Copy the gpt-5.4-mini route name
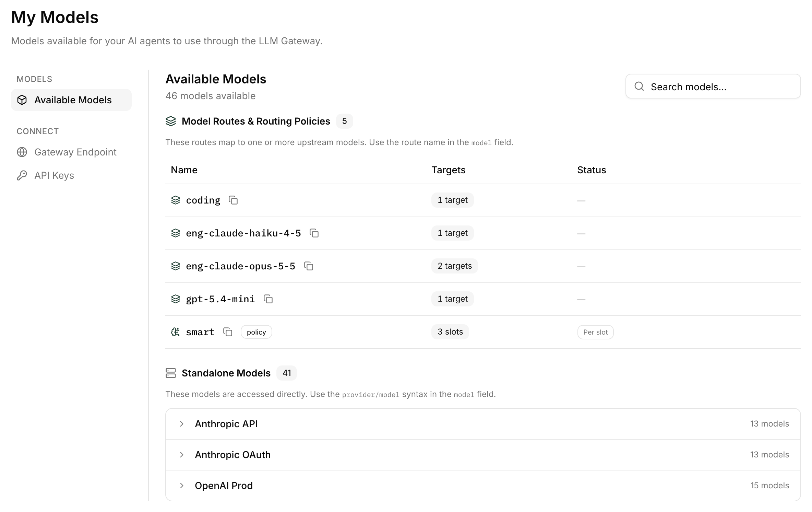 [268, 299]
